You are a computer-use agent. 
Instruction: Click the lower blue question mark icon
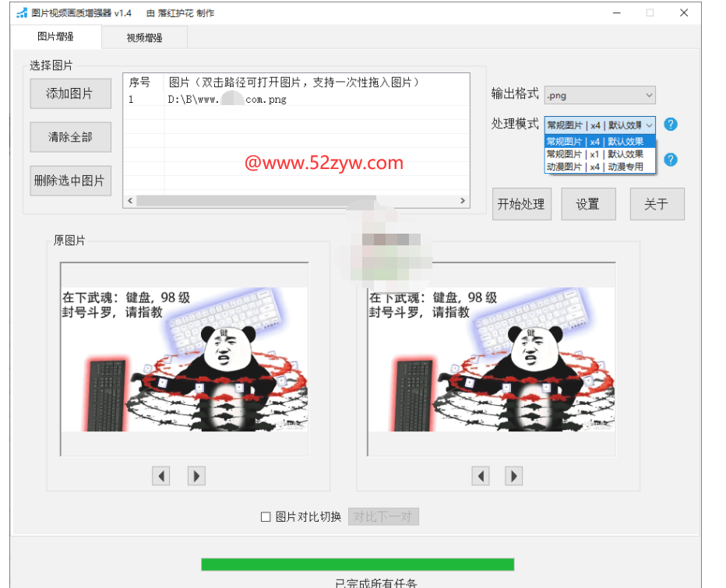click(671, 160)
